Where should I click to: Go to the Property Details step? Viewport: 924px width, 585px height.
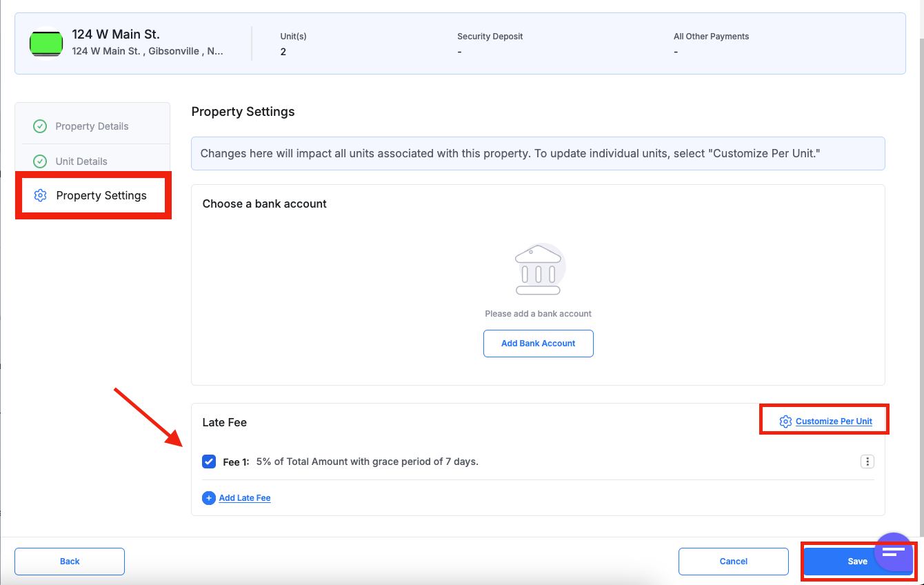92,126
